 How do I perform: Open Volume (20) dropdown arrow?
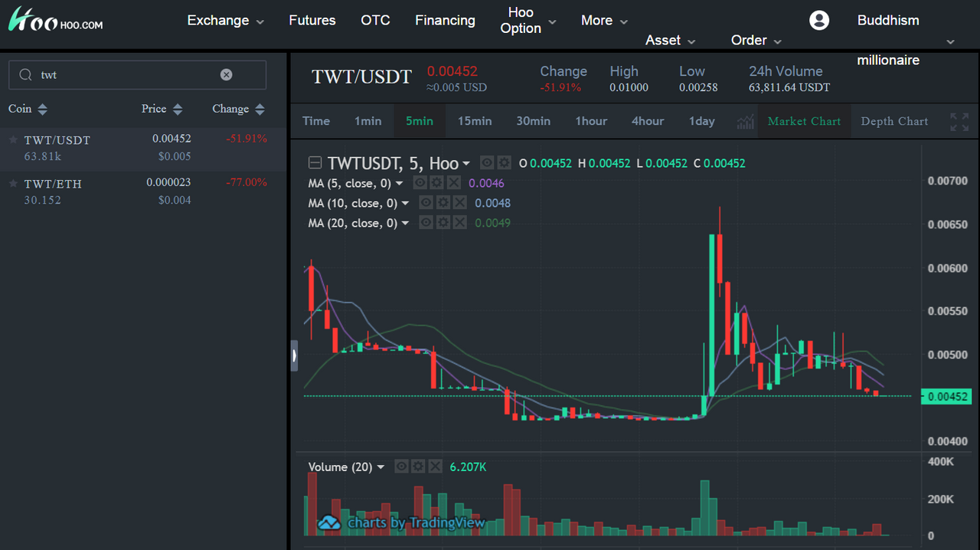(x=381, y=467)
